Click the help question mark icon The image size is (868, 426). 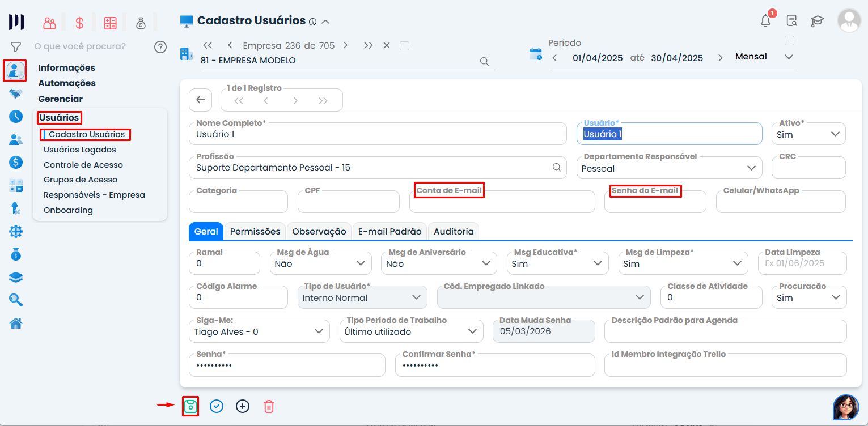point(160,46)
